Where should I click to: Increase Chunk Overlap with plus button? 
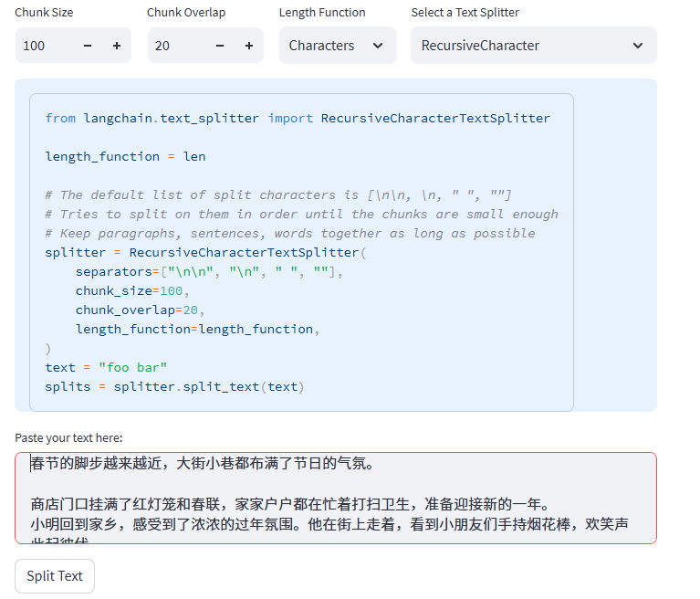click(249, 46)
